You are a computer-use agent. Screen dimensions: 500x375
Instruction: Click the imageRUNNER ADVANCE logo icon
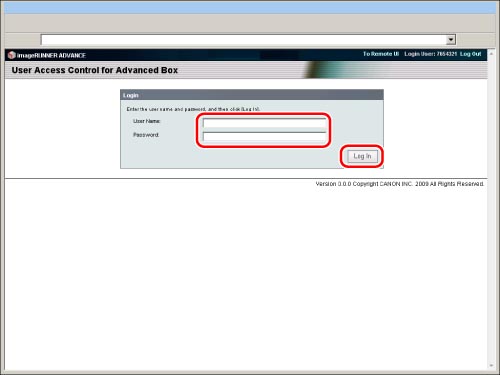(12, 55)
